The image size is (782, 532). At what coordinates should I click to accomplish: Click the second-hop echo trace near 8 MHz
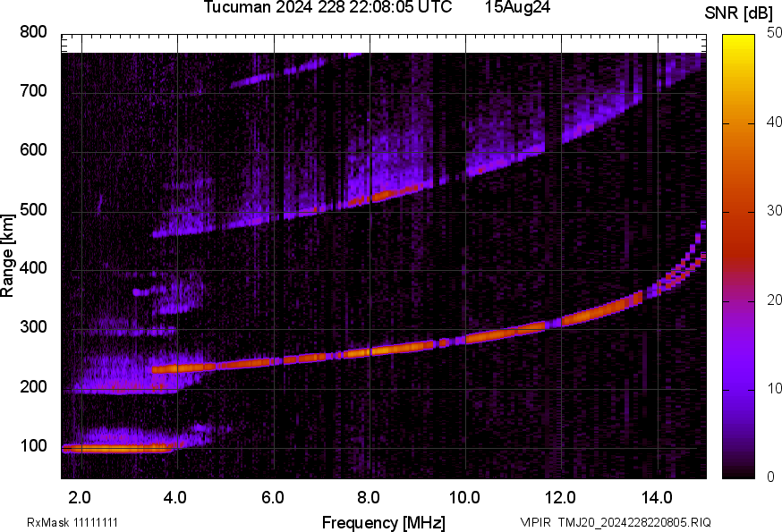(370, 198)
